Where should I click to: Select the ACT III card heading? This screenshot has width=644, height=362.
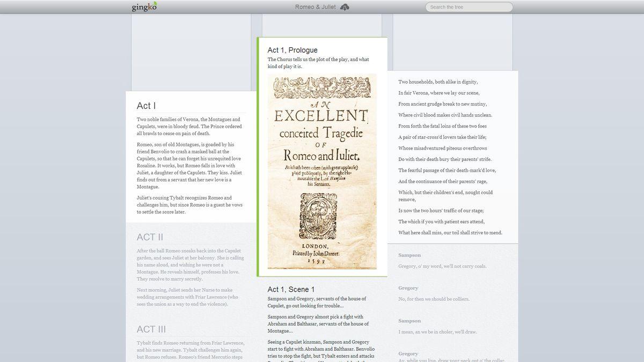pyautogui.click(x=150, y=329)
